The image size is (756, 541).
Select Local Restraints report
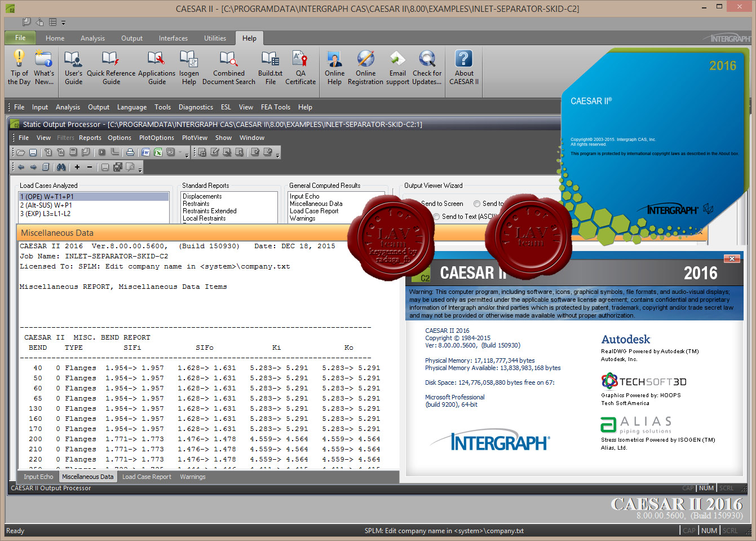(204, 218)
